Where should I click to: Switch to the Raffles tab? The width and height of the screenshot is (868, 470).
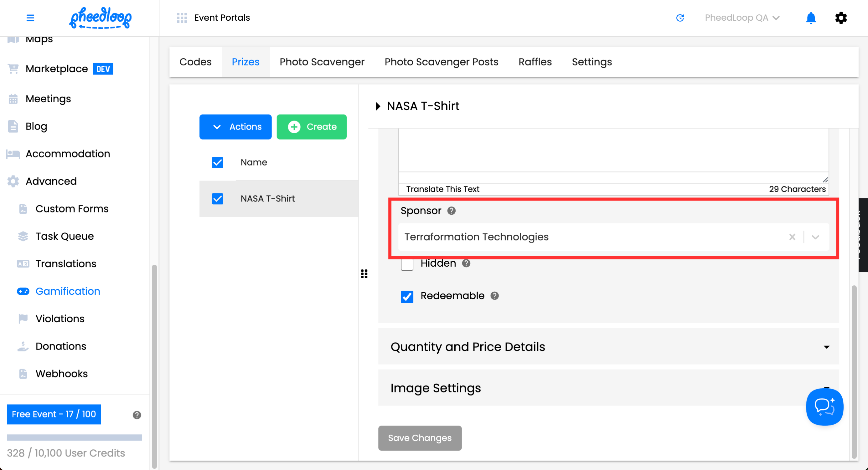click(x=535, y=62)
